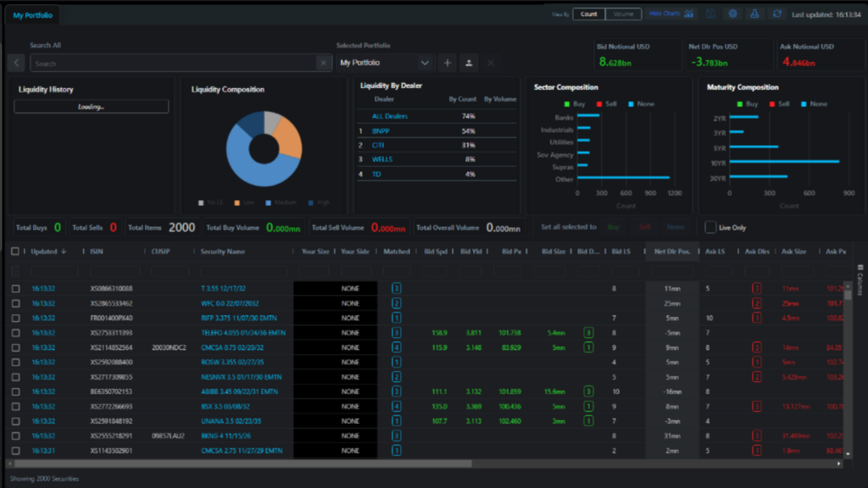Open security ROSW 3.355 02/27/35
This screenshot has width=868, height=488.
(232, 363)
